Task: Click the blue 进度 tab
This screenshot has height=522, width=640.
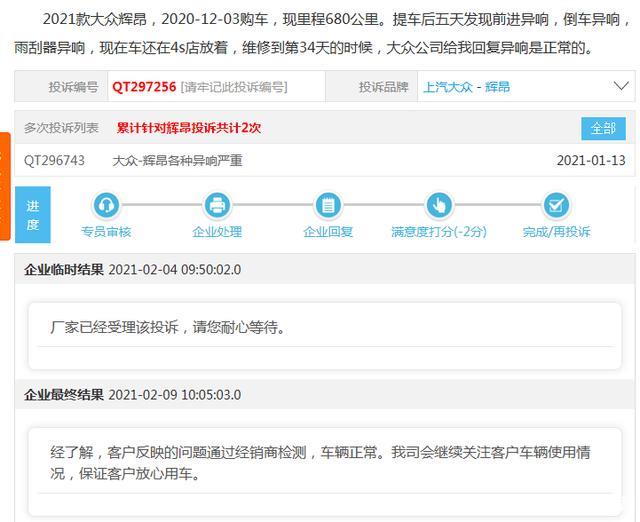Action: click(x=33, y=215)
